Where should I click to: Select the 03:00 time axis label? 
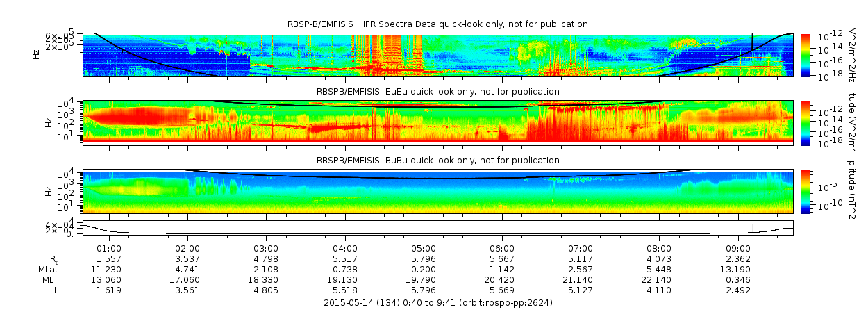267,248
